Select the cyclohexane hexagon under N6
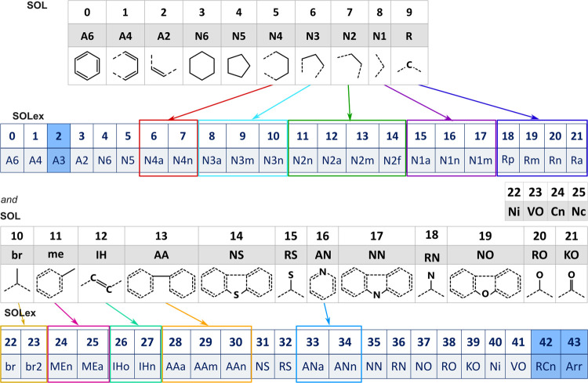 pos(201,66)
